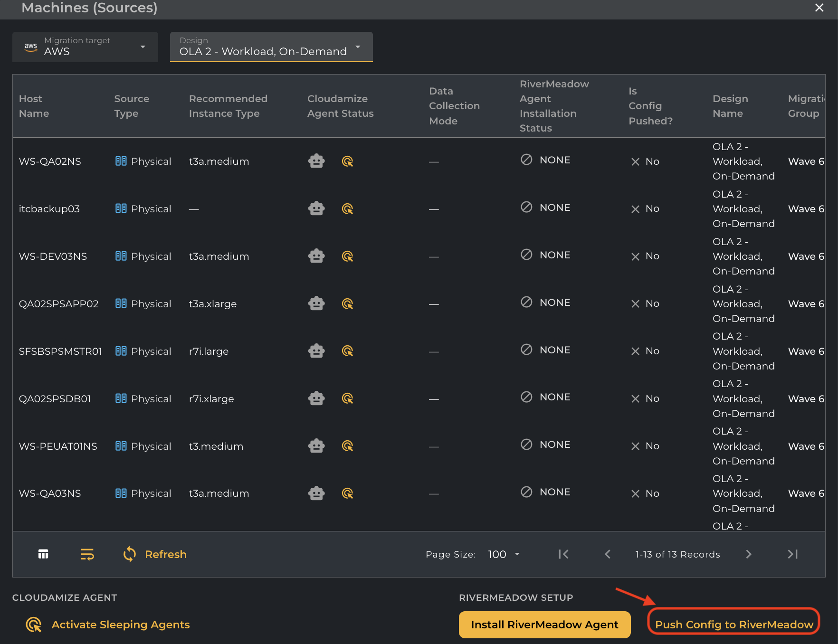Click host name SFSBSPSMSTR01
This screenshot has width=838, height=644.
pyautogui.click(x=60, y=351)
